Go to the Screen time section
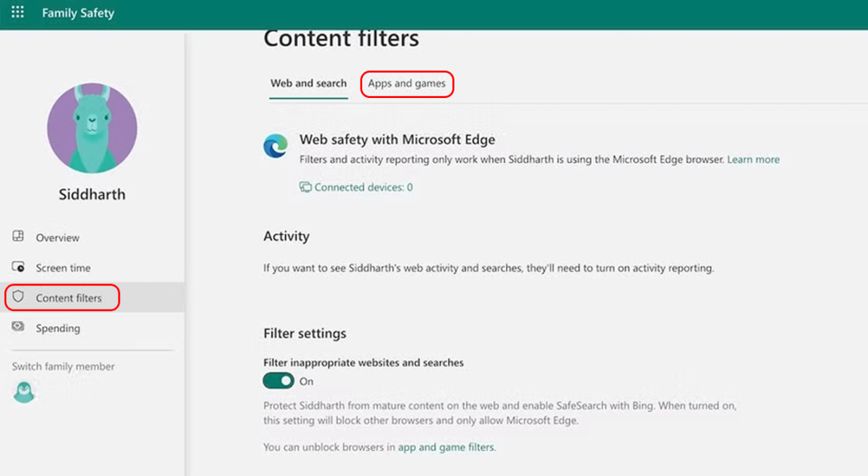Image resolution: width=868 pixels, height=476 pixels. tap(63, 268)
